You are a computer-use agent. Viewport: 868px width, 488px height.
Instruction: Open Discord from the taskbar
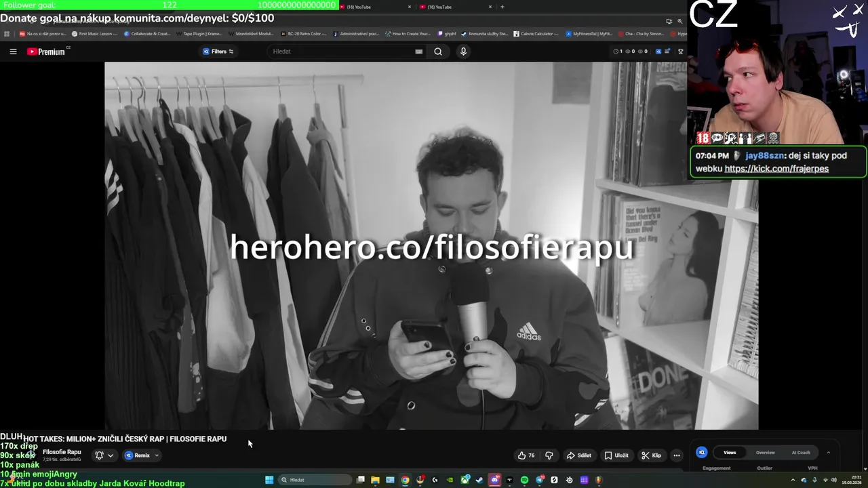pos(494,480)
